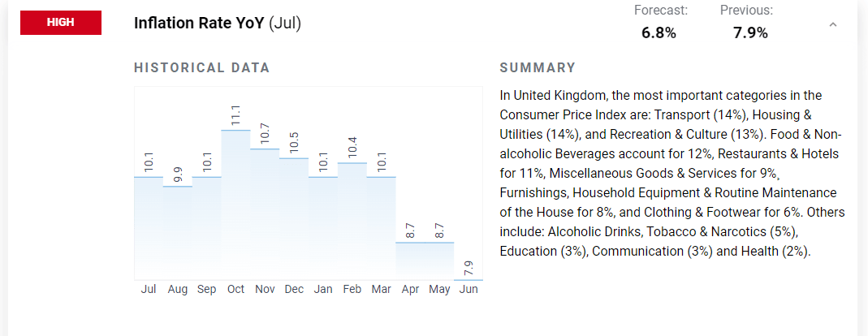Screen dimensions: 868x336
Task: Click the Jul month label on axis
Action: click(149, 290)
